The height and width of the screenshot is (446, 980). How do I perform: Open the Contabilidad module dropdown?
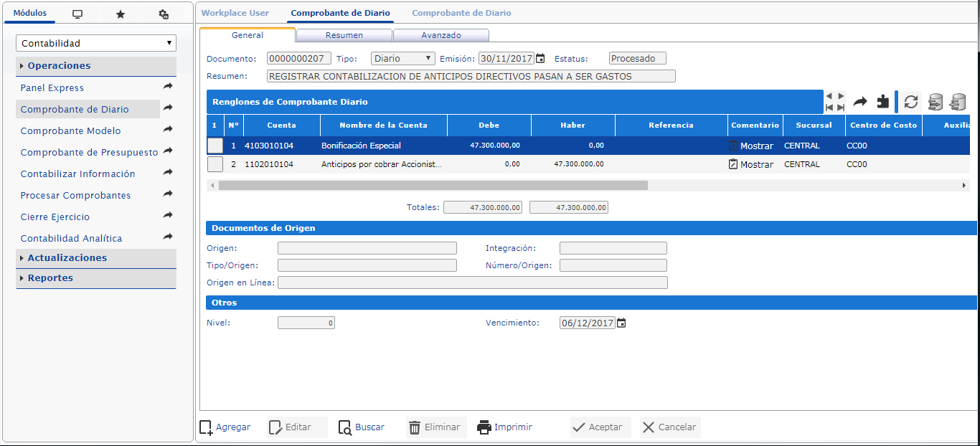[x=96, y=43]
